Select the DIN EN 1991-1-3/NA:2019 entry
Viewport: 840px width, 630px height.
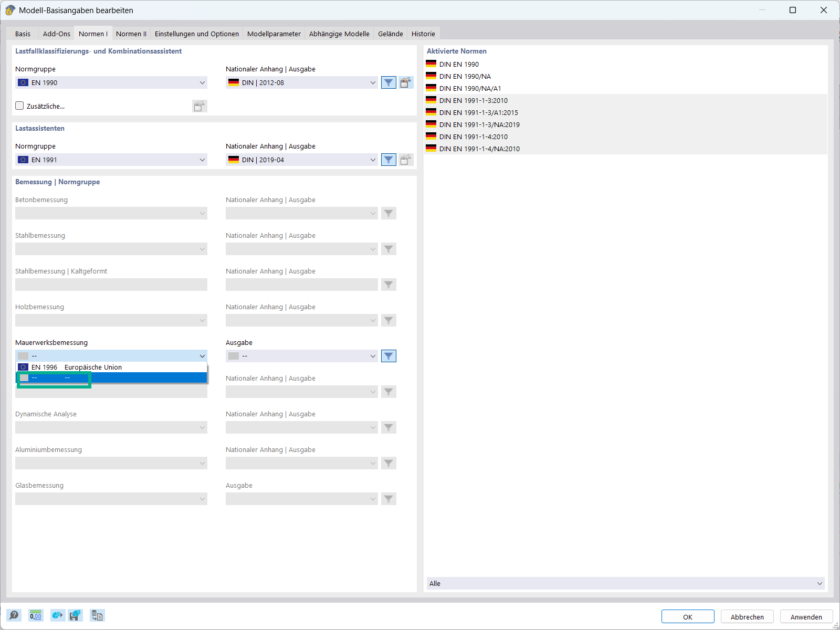click(626, 124)
